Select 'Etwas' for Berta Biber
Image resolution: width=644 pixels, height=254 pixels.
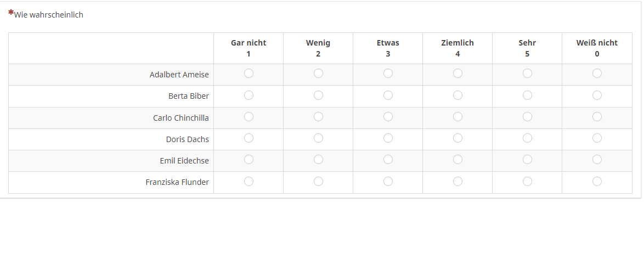coord(388,95)
